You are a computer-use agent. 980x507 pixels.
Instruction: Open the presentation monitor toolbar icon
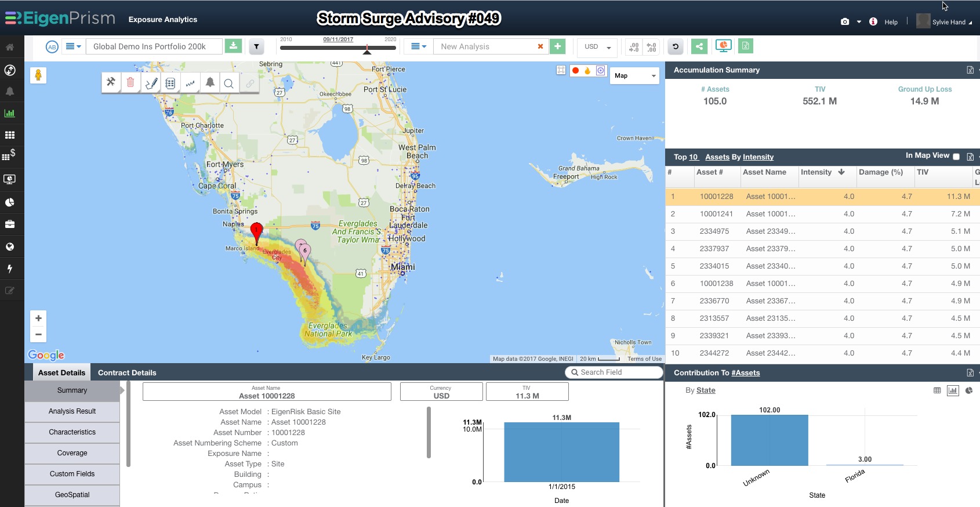point(723,46)
